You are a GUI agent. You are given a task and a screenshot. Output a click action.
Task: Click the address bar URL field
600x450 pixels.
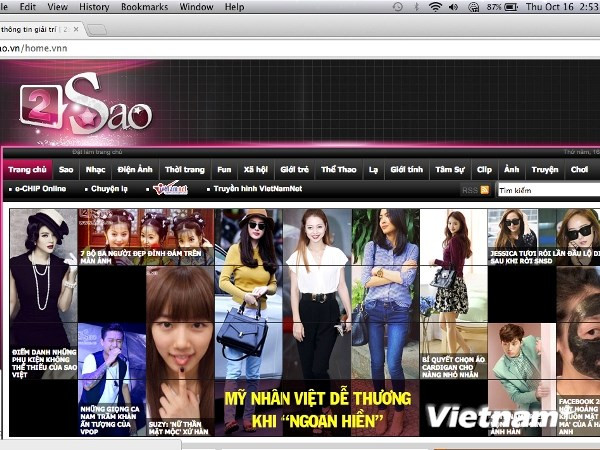click(x=300, y=48)
